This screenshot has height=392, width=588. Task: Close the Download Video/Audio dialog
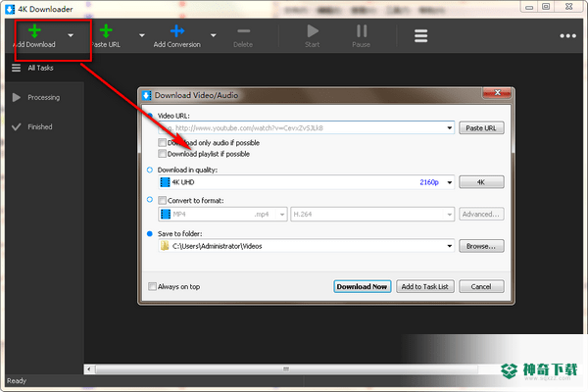(497, 93)
